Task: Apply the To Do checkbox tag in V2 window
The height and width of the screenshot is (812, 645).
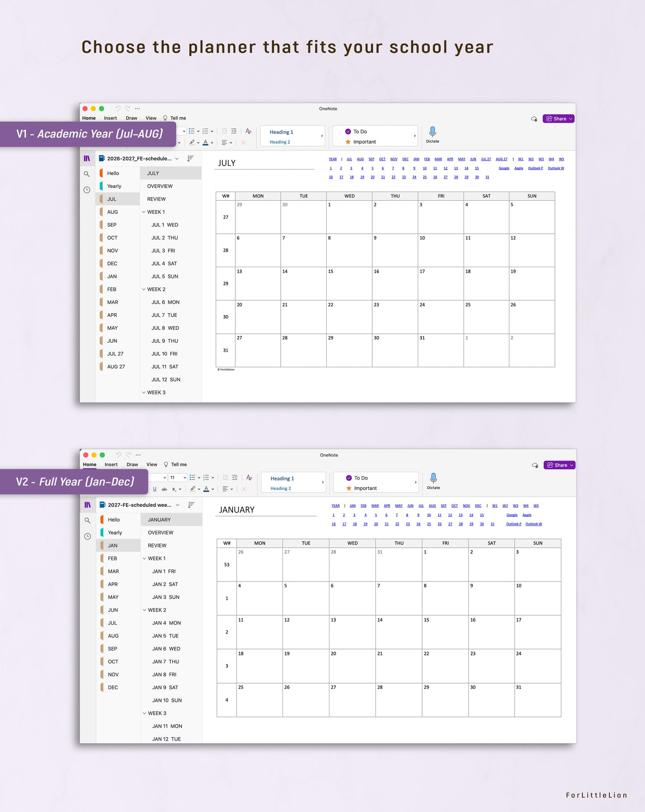Action: (x=349, y=478)
